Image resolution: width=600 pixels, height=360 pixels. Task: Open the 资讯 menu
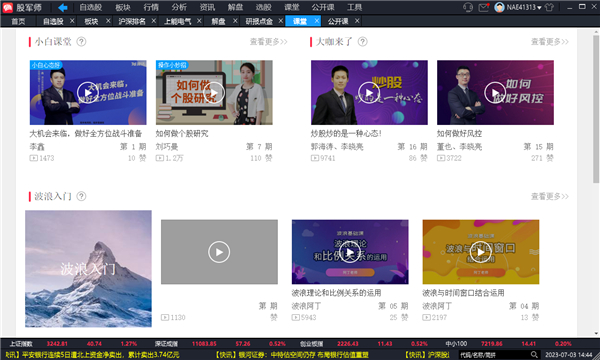click(x=207, y=7)
